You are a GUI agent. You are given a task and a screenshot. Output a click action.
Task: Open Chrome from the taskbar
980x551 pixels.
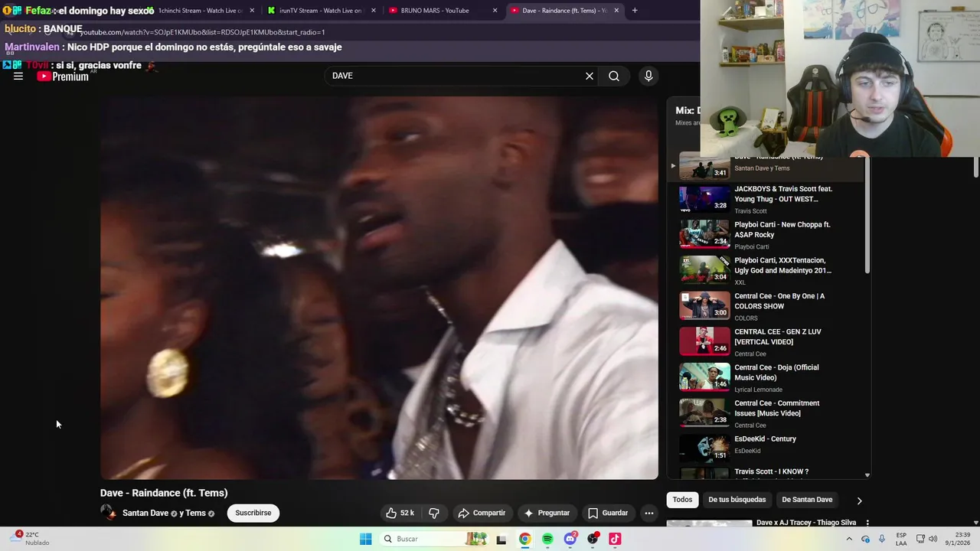click(524, 539)
